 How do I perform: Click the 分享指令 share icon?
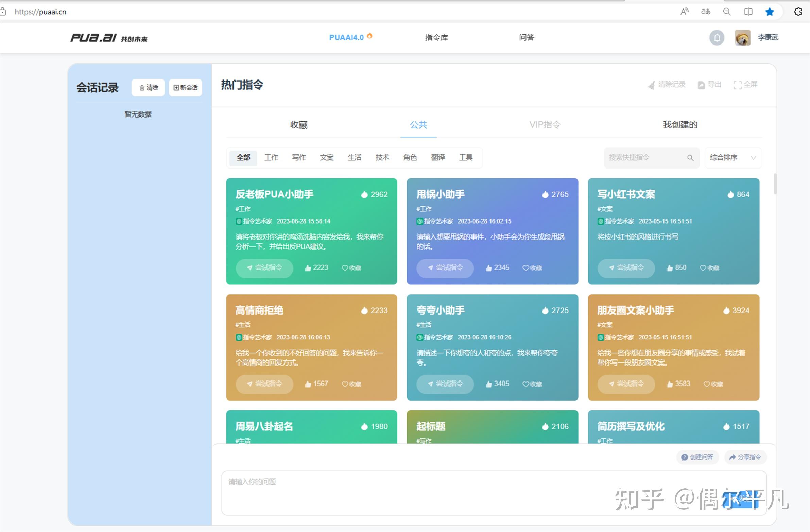[x=745, y=457]
